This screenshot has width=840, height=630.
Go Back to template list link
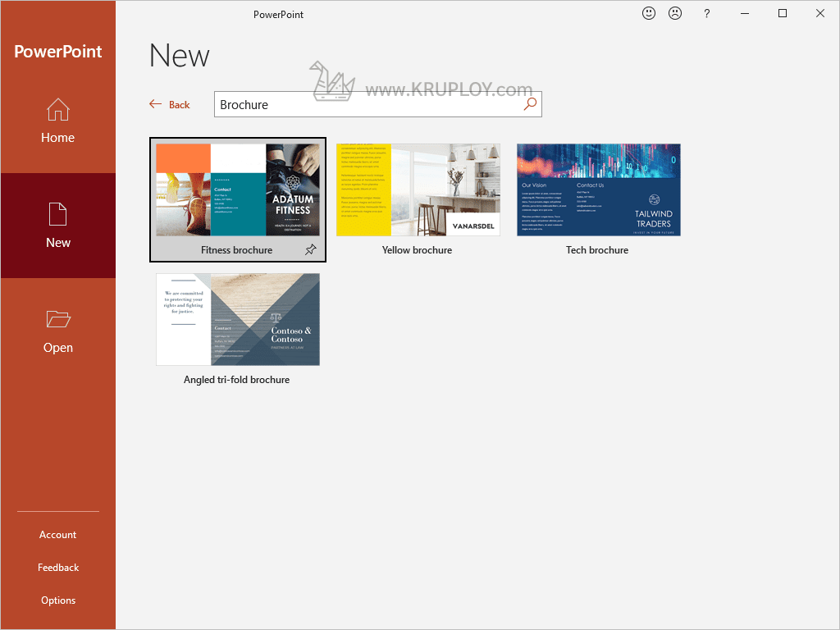pos(179,105)
